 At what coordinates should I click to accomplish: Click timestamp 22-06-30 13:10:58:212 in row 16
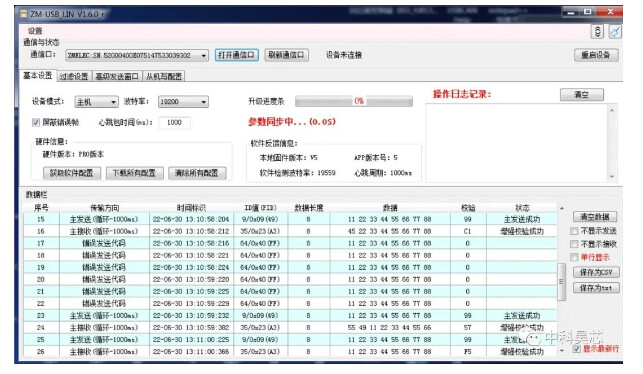pyautogui.click(x=191, y=231)
